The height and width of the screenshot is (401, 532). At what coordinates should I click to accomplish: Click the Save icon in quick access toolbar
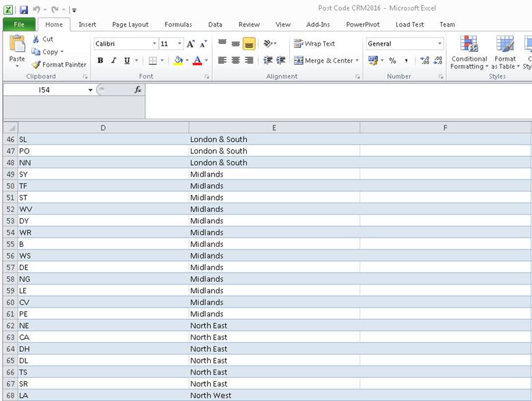click(24, 10)
